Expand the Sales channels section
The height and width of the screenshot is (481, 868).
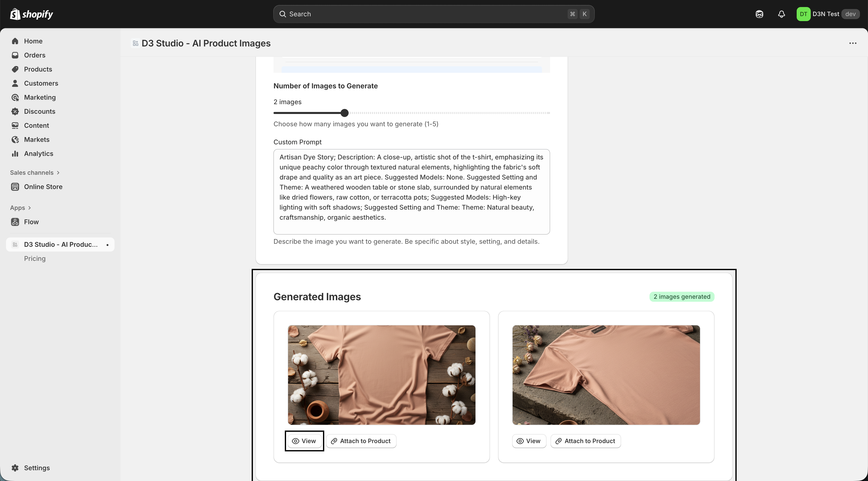pyautogui.click(x=35, y=172)
